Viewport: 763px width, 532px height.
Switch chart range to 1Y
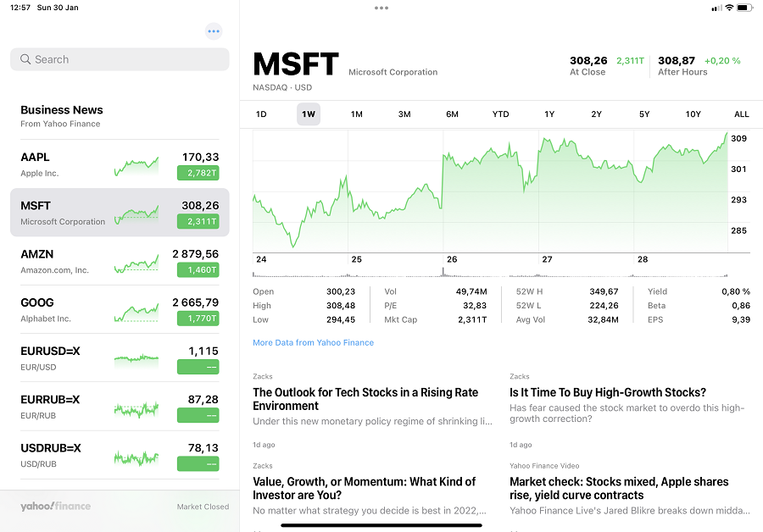coord(549,114)
